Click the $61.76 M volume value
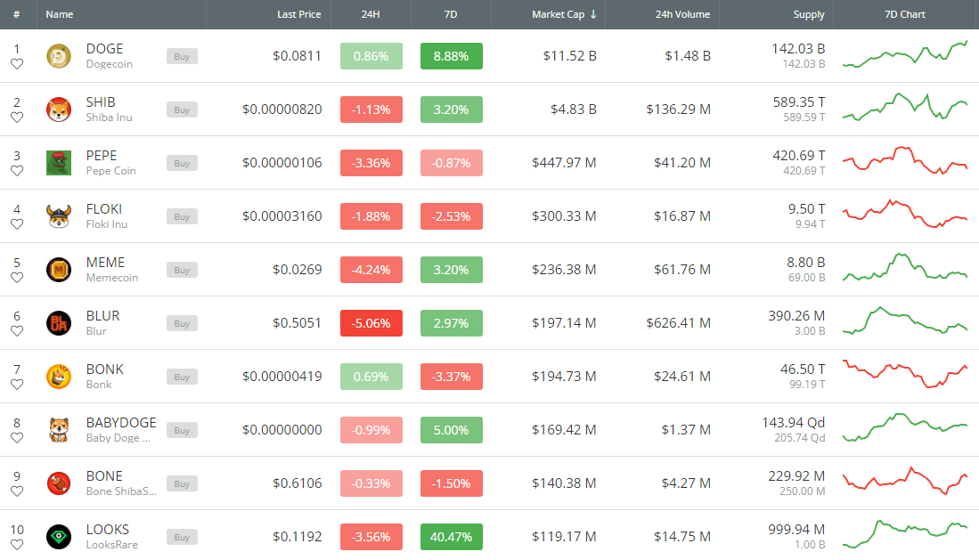This screenshot has height=560, width=979. 682,270
